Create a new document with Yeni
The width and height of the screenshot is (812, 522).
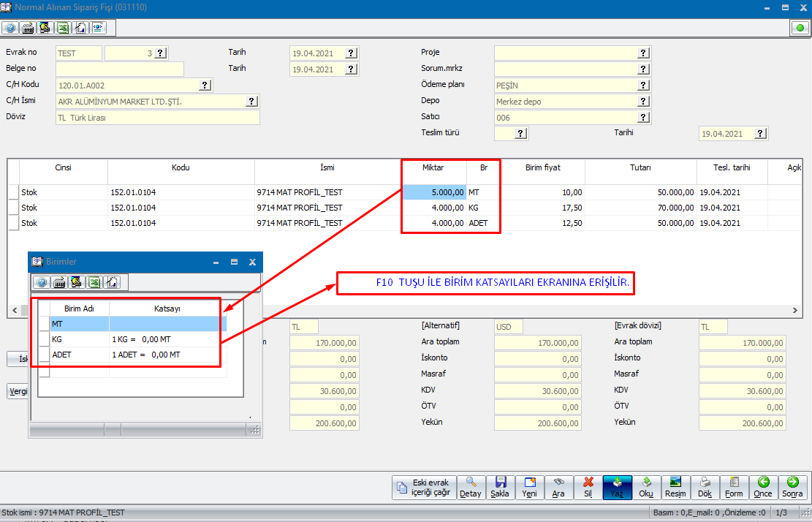tap(529, 488)
